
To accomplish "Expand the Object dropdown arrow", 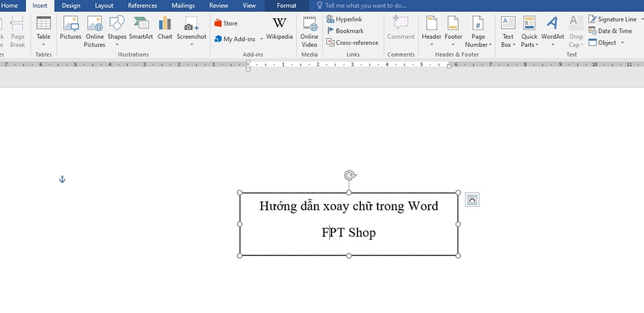I will coord(623,43).
